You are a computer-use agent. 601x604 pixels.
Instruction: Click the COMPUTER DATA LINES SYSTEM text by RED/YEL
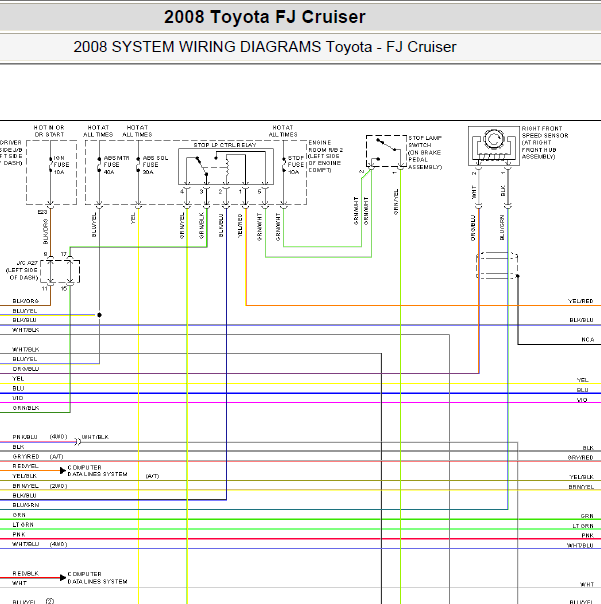(97, 471)
